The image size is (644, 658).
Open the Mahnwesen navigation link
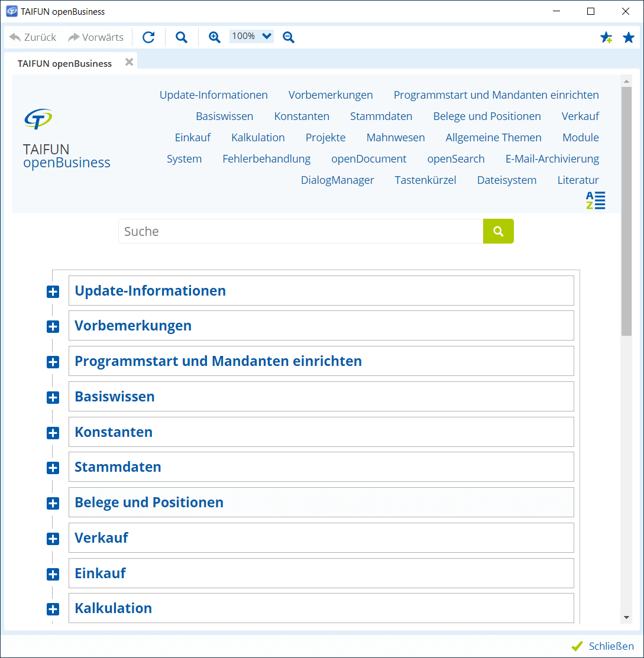point(396,138)
